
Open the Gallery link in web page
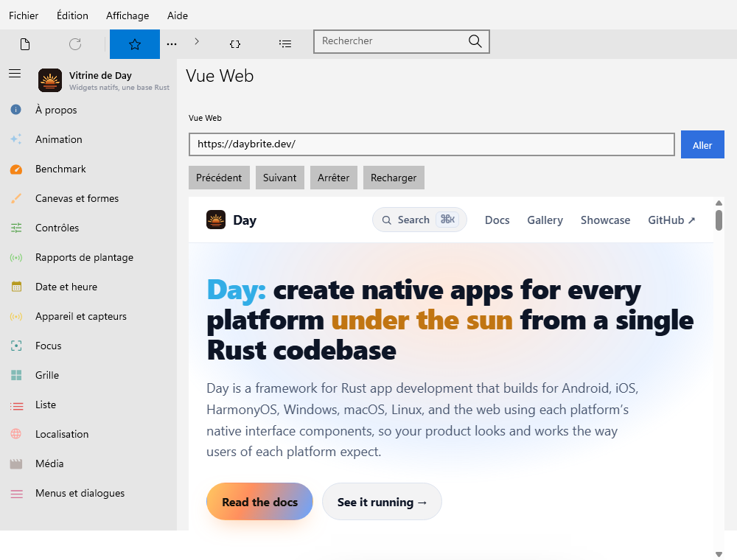pos(545,220)
